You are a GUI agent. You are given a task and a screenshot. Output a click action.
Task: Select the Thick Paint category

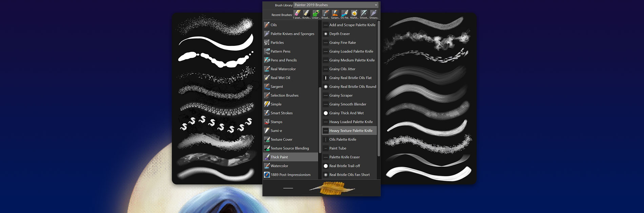pos(279,157)
